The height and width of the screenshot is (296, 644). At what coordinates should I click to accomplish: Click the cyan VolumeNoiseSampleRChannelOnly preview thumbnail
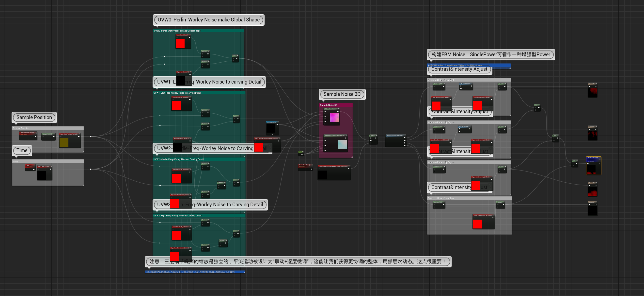(x=342, y=144)
